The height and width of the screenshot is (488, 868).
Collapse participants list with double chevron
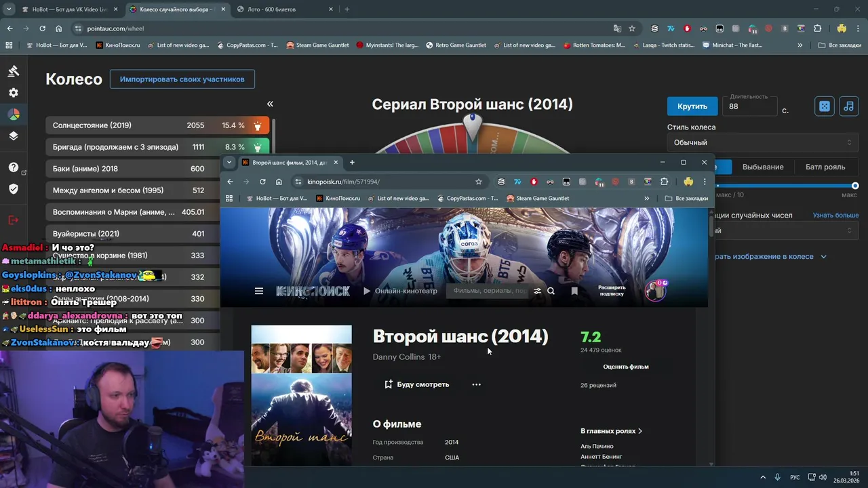270,104
